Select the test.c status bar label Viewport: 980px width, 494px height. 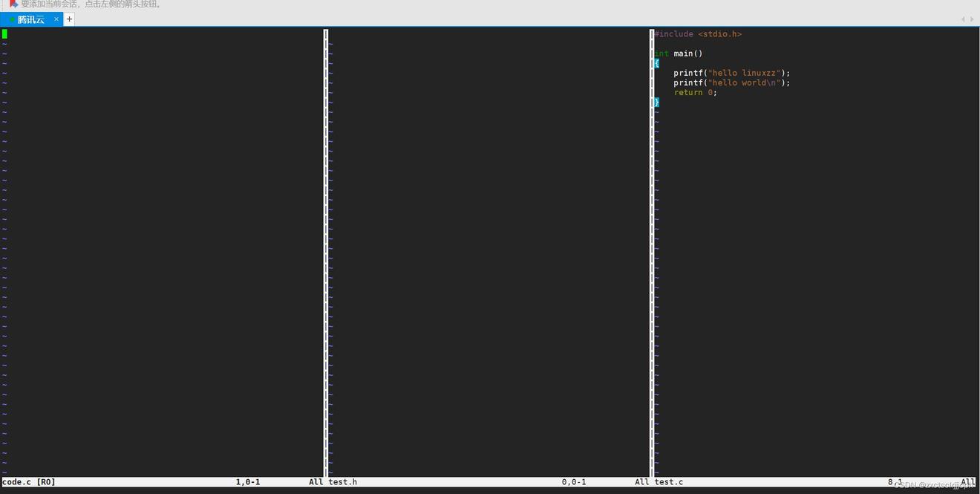(669, 482)
